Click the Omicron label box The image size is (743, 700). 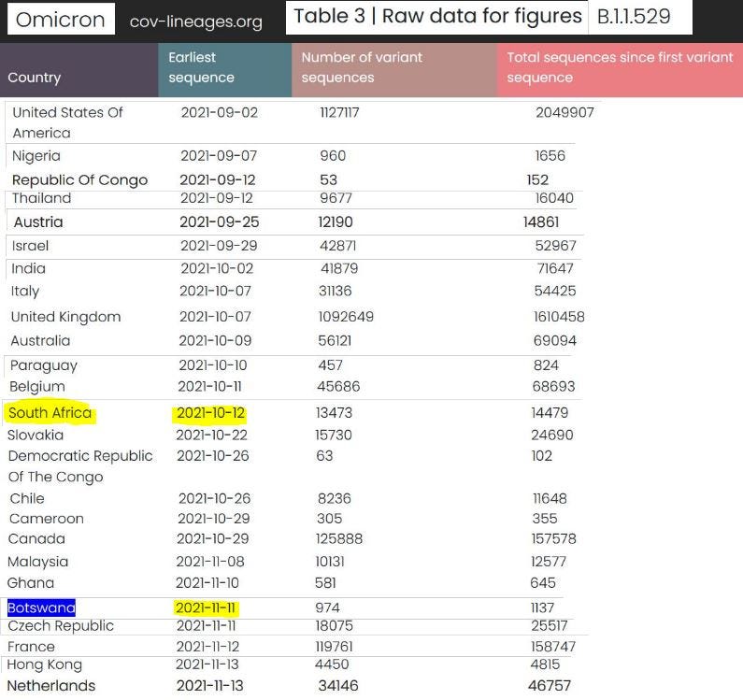point(61,19)
